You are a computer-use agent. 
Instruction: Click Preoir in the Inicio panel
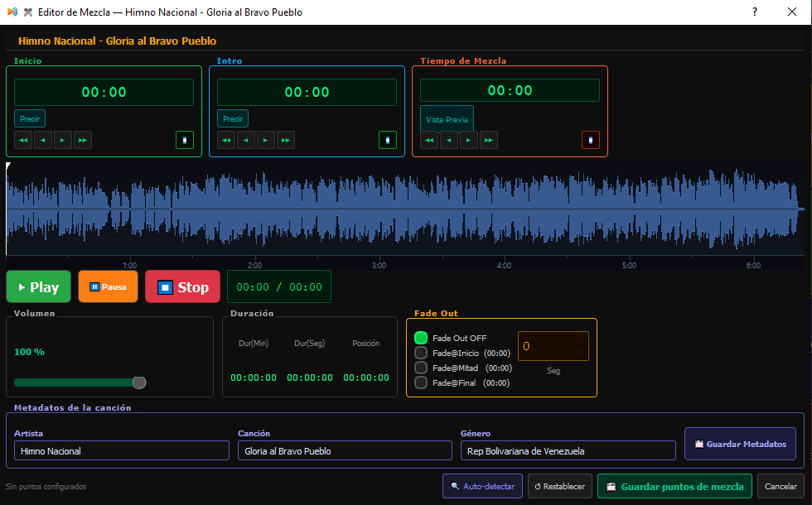(30, 119)
